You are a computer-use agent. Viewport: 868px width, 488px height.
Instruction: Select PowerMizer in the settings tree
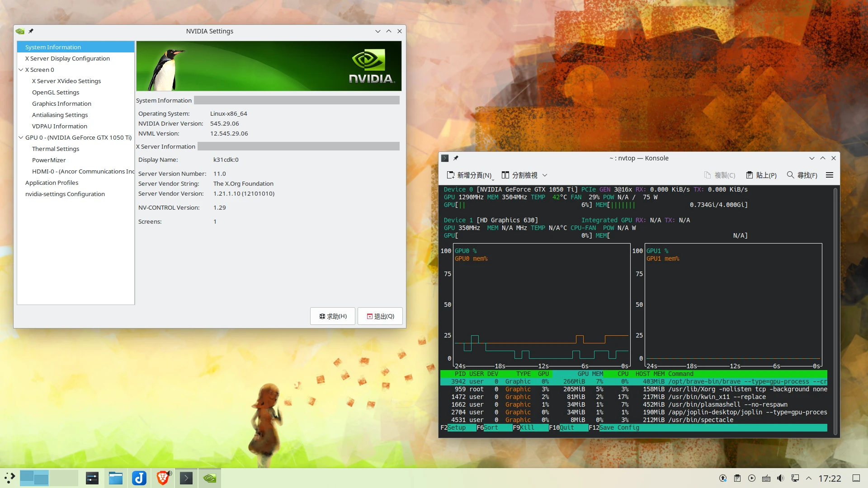tap(49, 160)
